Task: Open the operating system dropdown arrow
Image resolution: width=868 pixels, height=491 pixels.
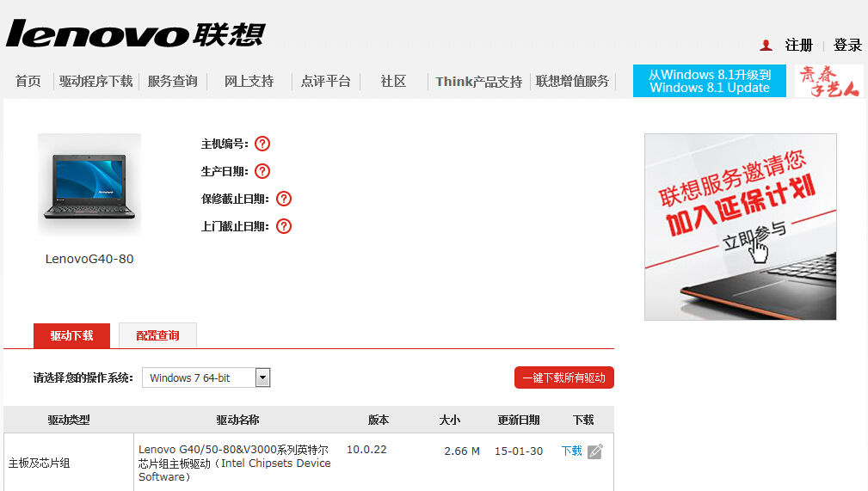Action: click(263, 378)
